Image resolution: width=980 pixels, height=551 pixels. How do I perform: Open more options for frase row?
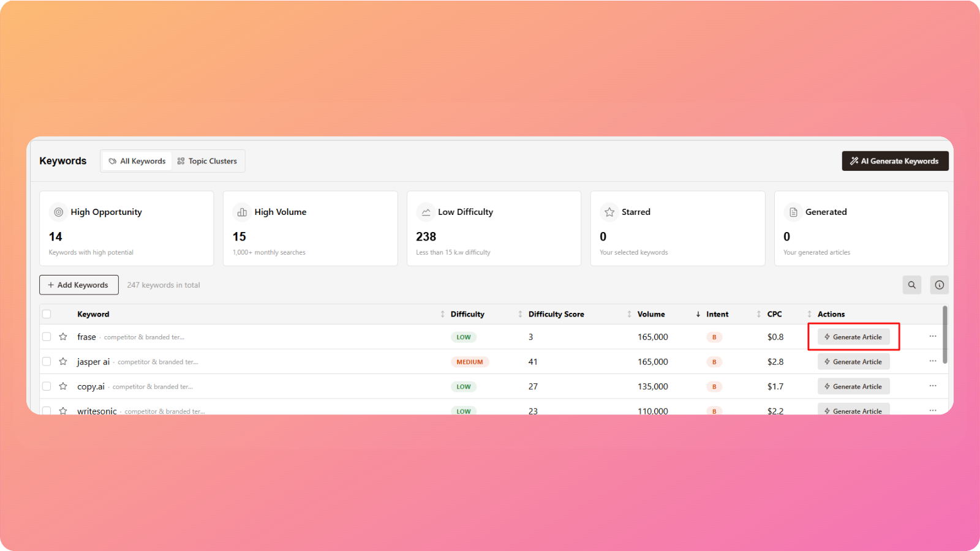pos(932,336)
